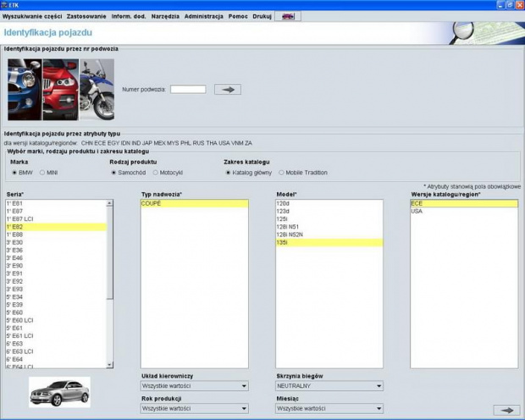This screenshot has width=525, height=420.
Task: Select model 128i N52N
Action: point(329,235)
